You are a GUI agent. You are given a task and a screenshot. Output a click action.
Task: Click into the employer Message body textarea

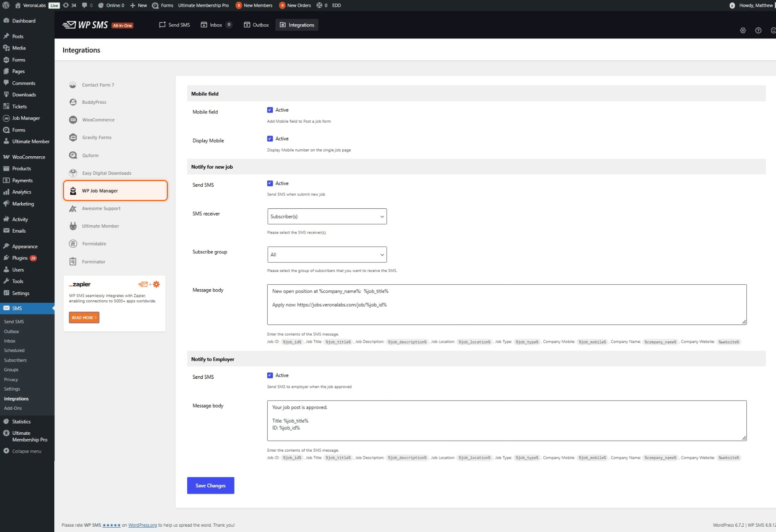point(507,421)
